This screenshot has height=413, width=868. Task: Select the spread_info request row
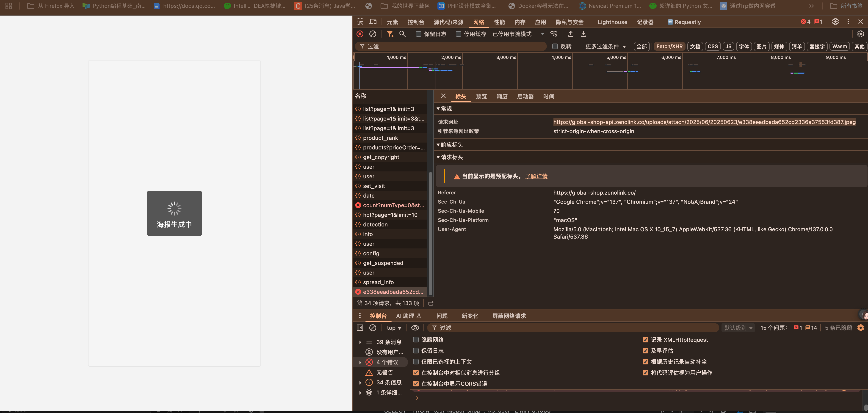390,282
